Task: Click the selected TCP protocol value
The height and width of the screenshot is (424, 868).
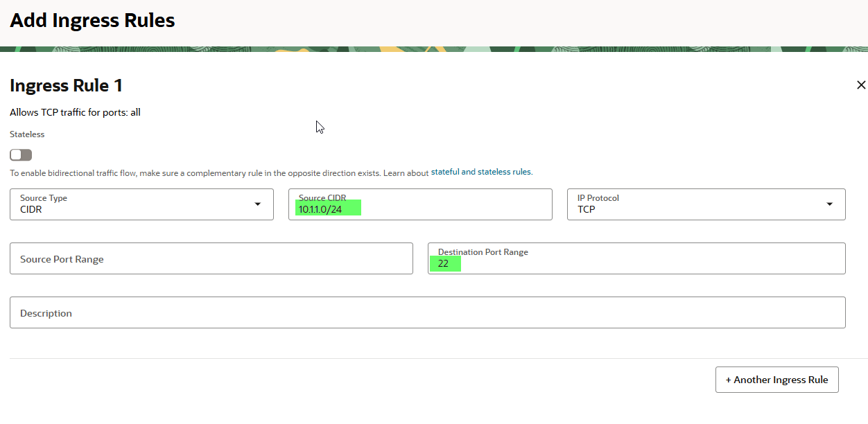Action: pos(587,209)
